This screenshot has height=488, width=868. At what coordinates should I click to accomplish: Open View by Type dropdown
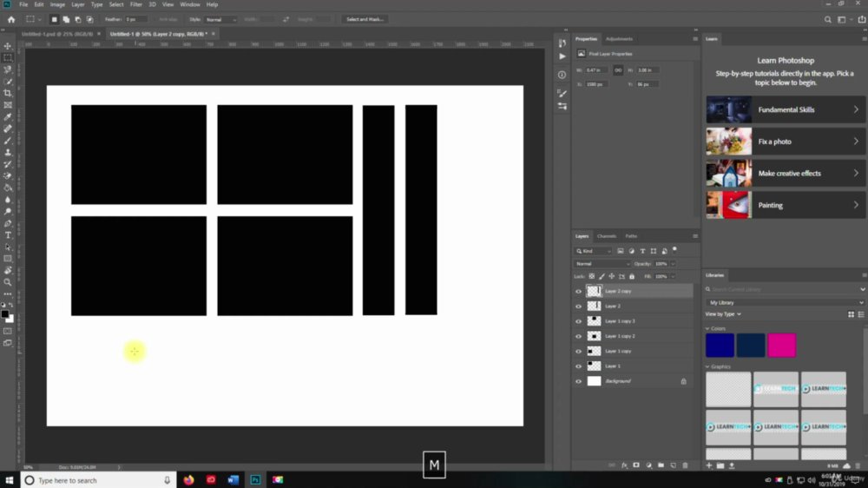pos(723,314)
